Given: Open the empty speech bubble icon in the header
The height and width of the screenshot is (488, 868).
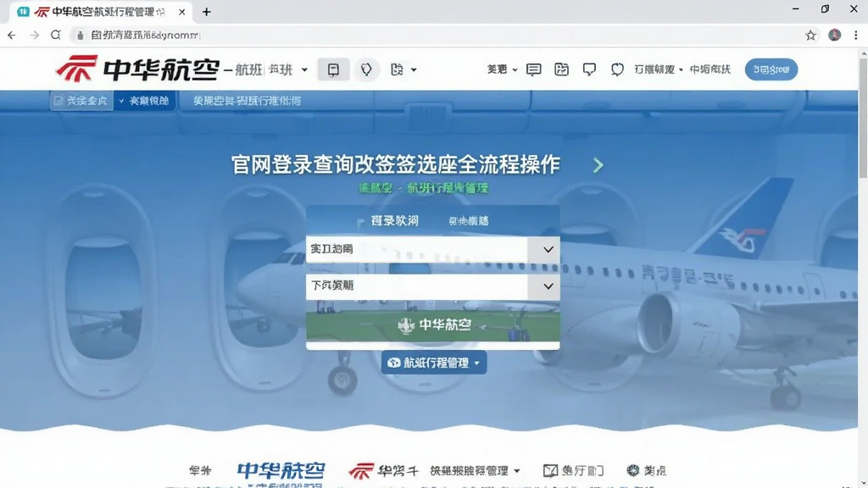Looking at the screenshot, I should [x=590, y=69].
